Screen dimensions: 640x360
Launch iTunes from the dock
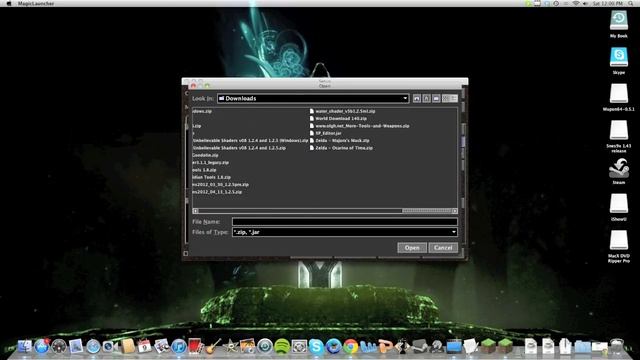click(x=179, y=347)
